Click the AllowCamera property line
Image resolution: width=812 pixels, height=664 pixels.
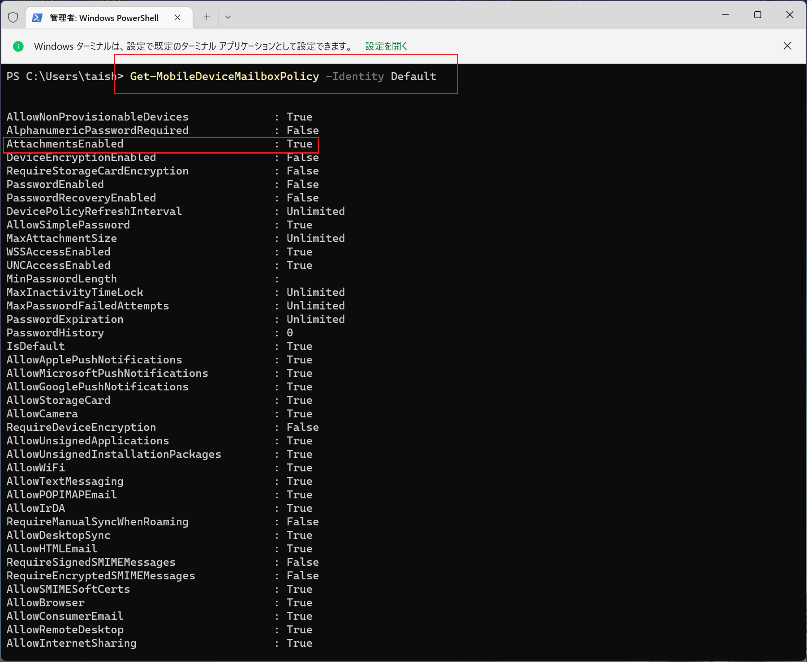pyautogui.click(x=160, y=414)
